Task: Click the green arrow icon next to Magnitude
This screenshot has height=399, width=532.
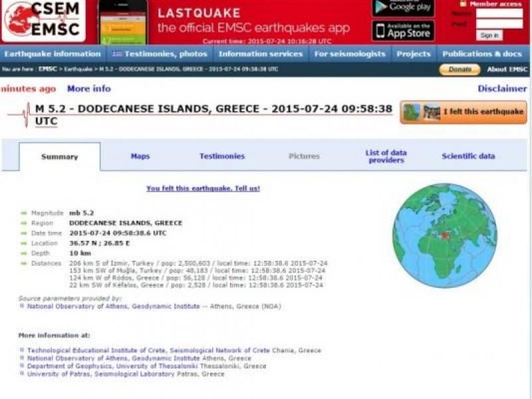Action: click(x=24, y=213)
